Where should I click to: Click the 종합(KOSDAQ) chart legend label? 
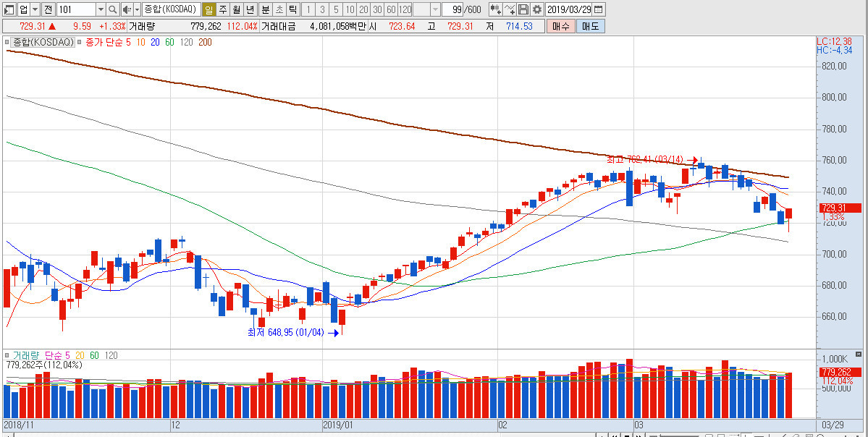[x=43, y=42]
